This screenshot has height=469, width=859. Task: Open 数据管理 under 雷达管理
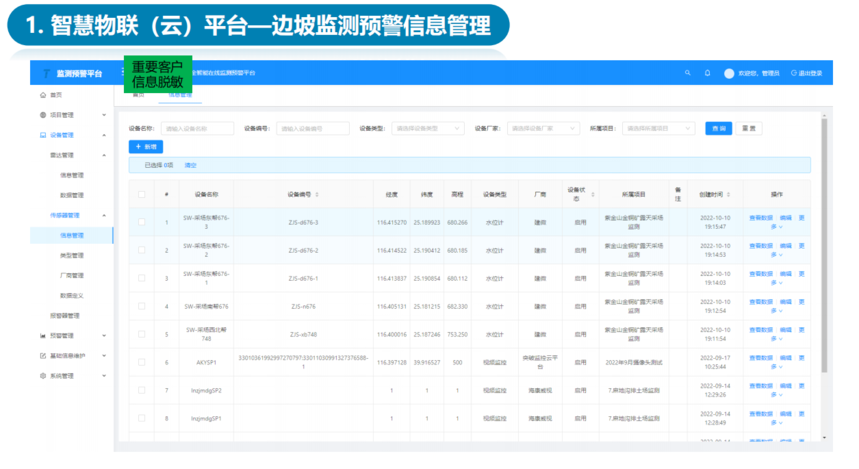(72, 195)
